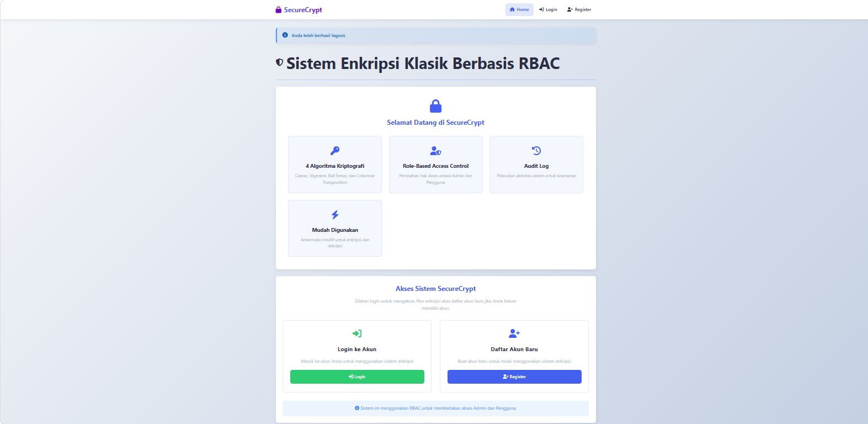Click the add-user icon above Daftar Akun Baru

[514, 333]
